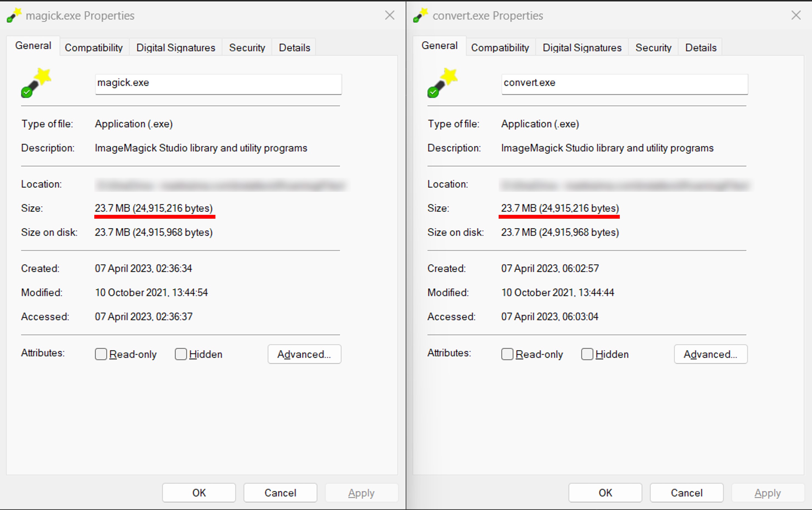The height and width of the screenshot is (510, 812).
Task: Click the wand icon in magick.exe title bar
Action: click(x=14, y=16)
